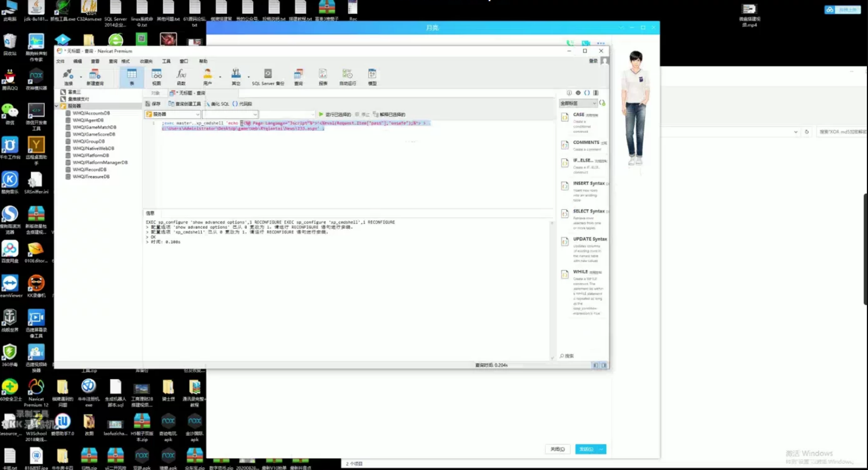Click the 登录 (Login) link in Navicat
Viewport: 868px width, 470px height.
593,61
